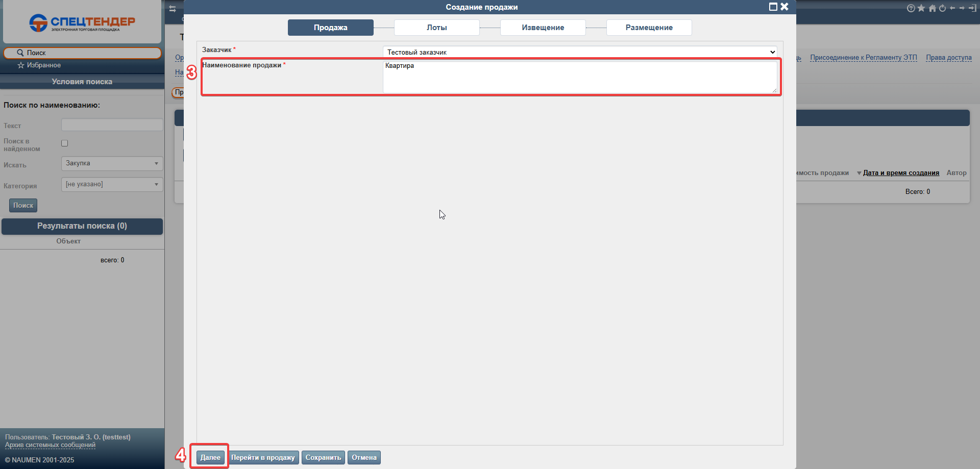
Task: Click in the Наименование продажи text area
Action: click(580, 77)
